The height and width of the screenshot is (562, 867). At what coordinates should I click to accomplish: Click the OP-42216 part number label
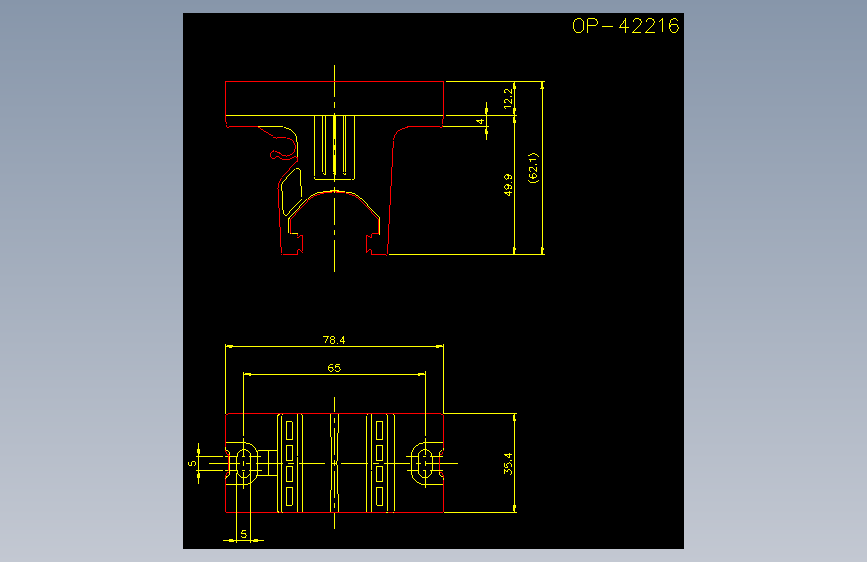tap(625, 26)
